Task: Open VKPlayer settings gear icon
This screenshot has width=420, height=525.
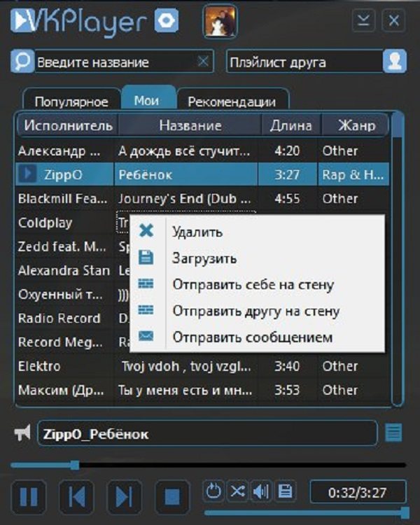Action: 166,21
